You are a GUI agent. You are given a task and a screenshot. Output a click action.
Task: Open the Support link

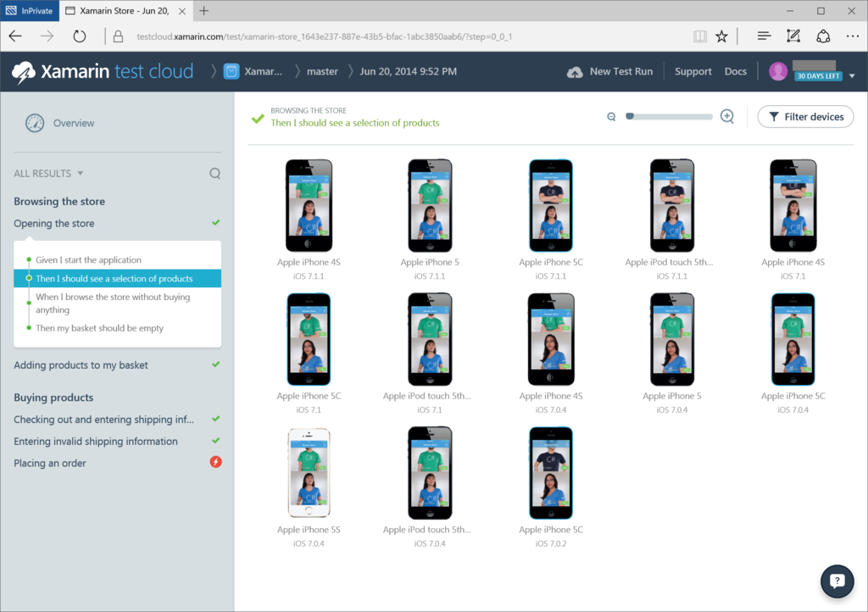[693, 71]
